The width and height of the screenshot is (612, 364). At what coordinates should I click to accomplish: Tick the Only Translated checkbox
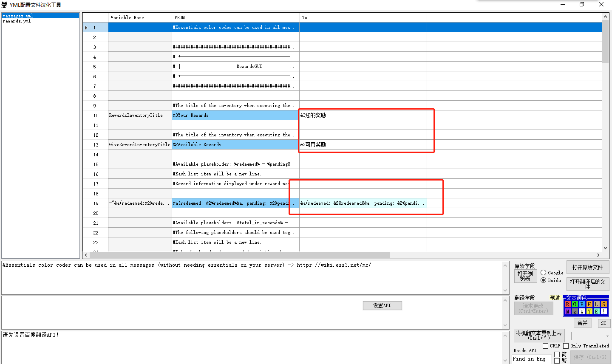[x=566, y=346]
